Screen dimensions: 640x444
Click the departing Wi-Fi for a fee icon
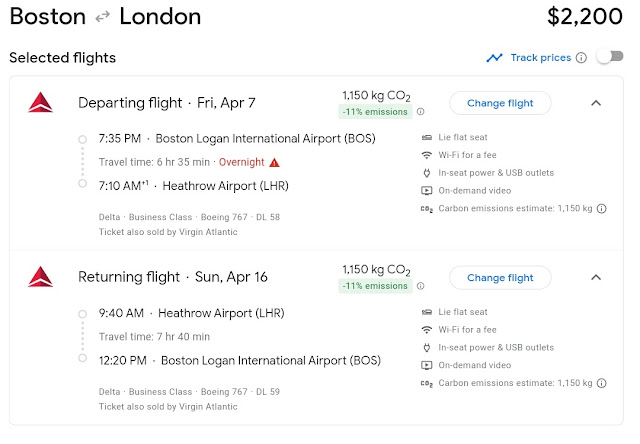coord(427,155)
